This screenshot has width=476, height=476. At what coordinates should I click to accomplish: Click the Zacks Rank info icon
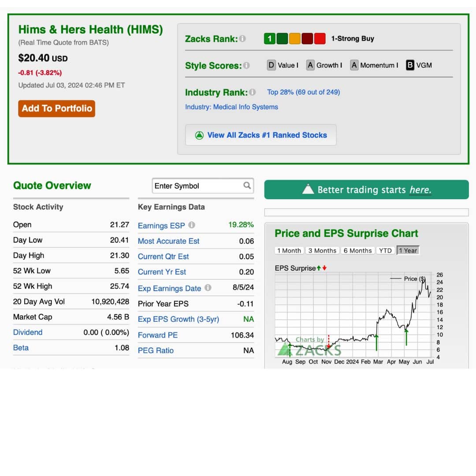click(x=242, y=38)
